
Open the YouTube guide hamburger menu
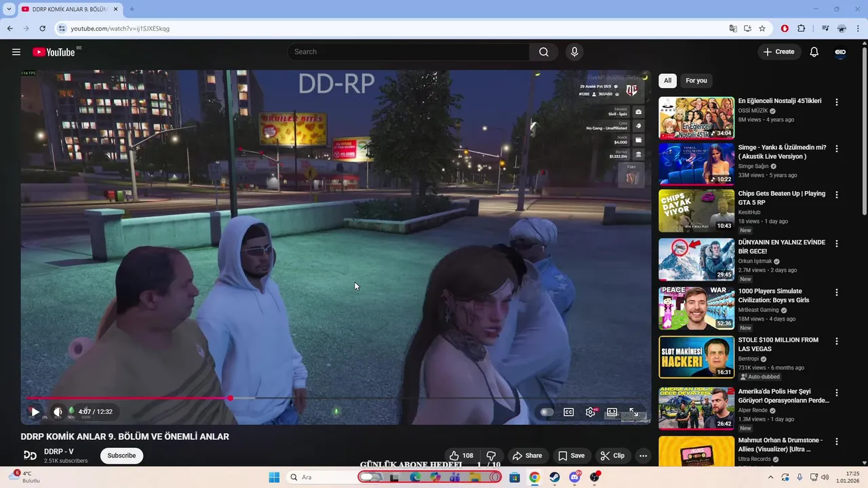tap(16, 52)
